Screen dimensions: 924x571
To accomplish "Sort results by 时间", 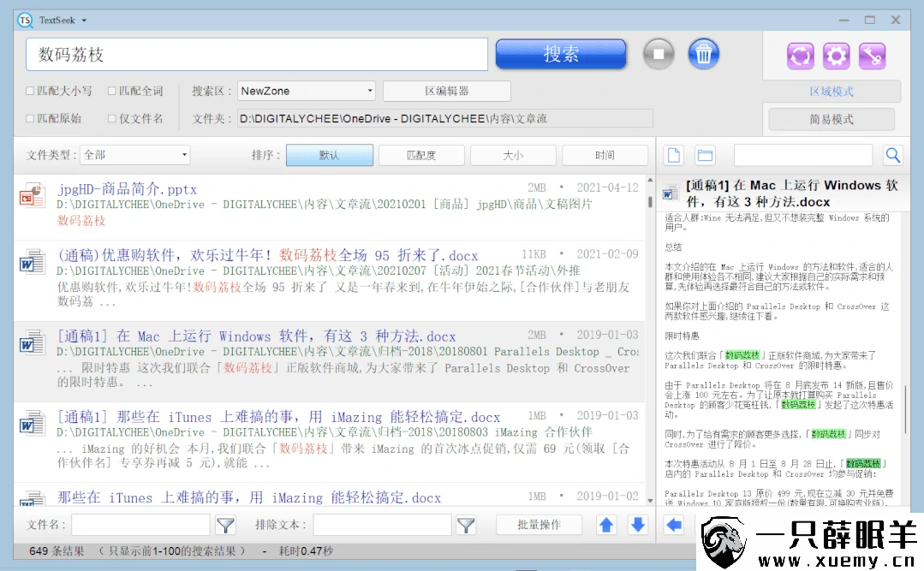I will pyautogui.click(x=605, y=155).
